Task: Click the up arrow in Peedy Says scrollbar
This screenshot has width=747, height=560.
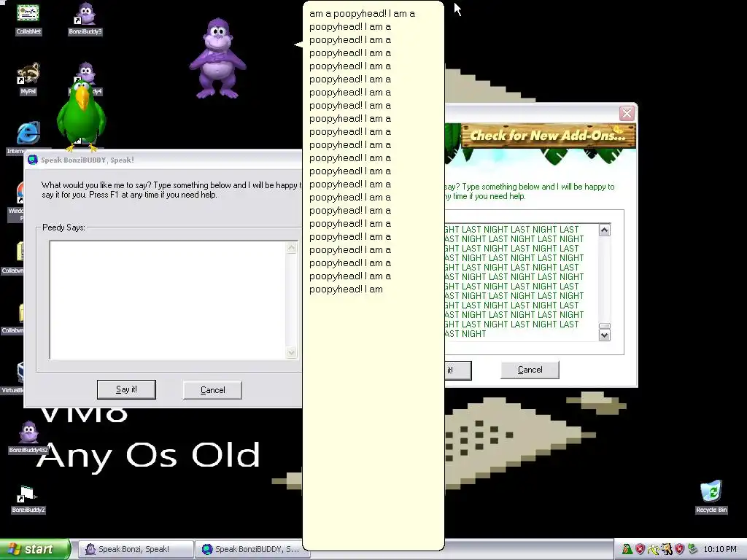Action: [x=292, y=248]
